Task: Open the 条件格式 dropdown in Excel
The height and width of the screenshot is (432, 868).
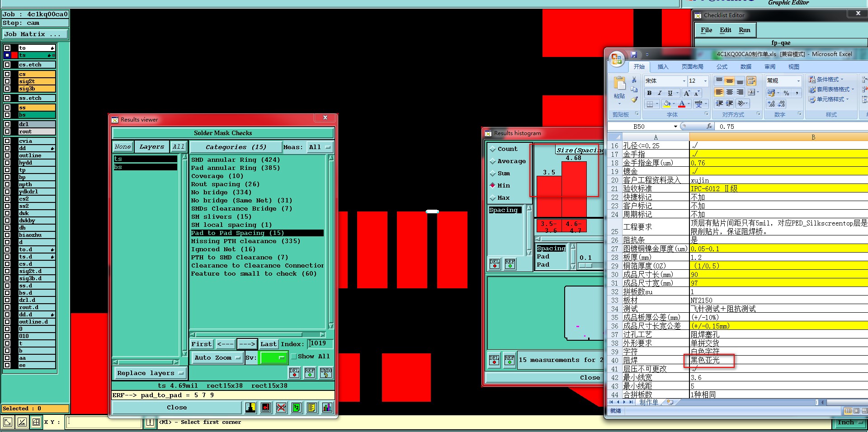Action: [826, 80]
